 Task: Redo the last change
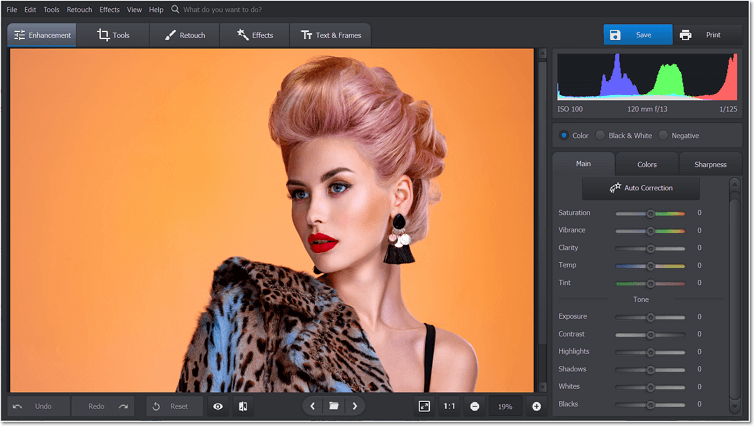click(x=103, y=406)
